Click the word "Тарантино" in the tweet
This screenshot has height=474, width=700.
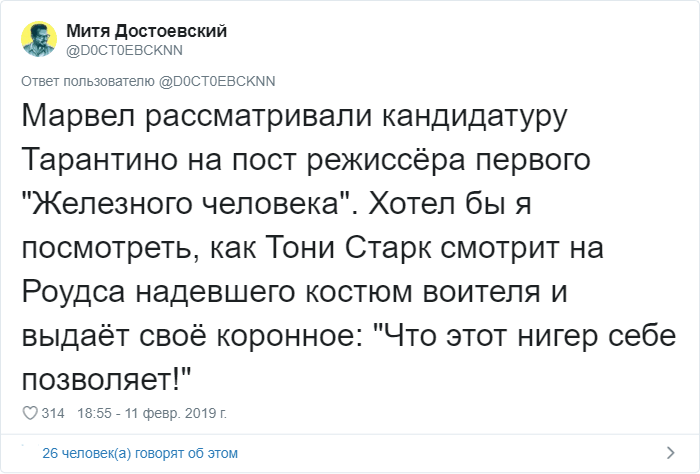(100, 159)
